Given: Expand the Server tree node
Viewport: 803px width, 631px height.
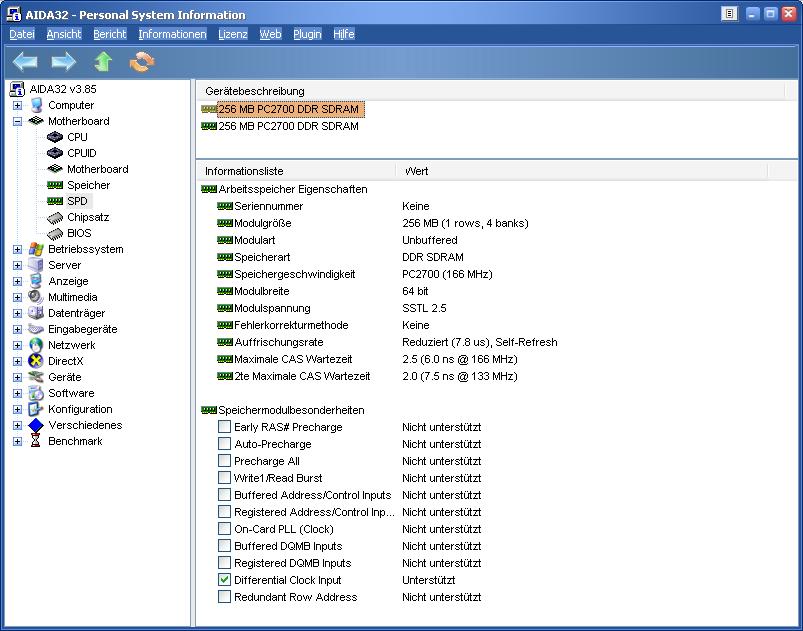Looking at the screenshot, I should pyautogui.click(x=17, y=265).
